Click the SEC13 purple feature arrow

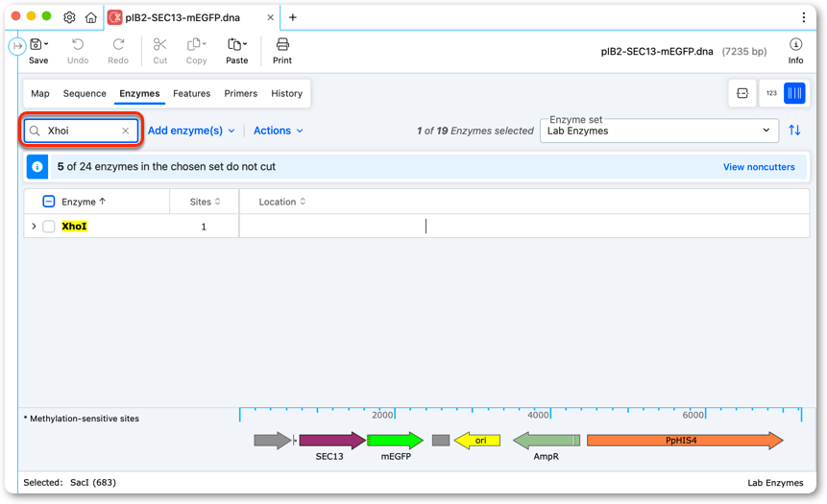pyautogui.click(x=331, y=441)
